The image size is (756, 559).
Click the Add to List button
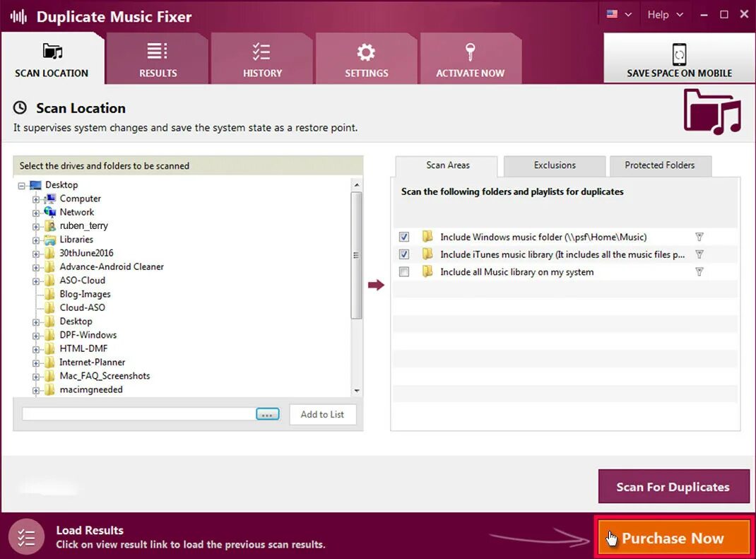[323, 414]
